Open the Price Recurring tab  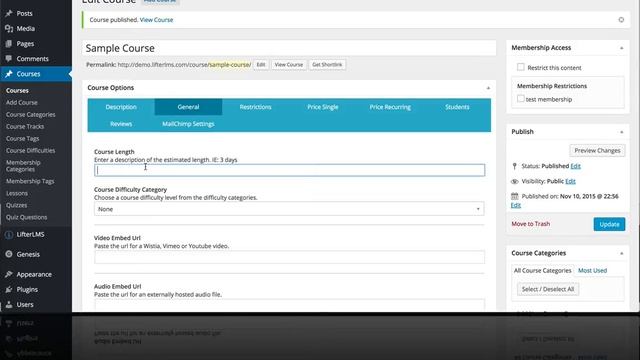coord(390,107)
